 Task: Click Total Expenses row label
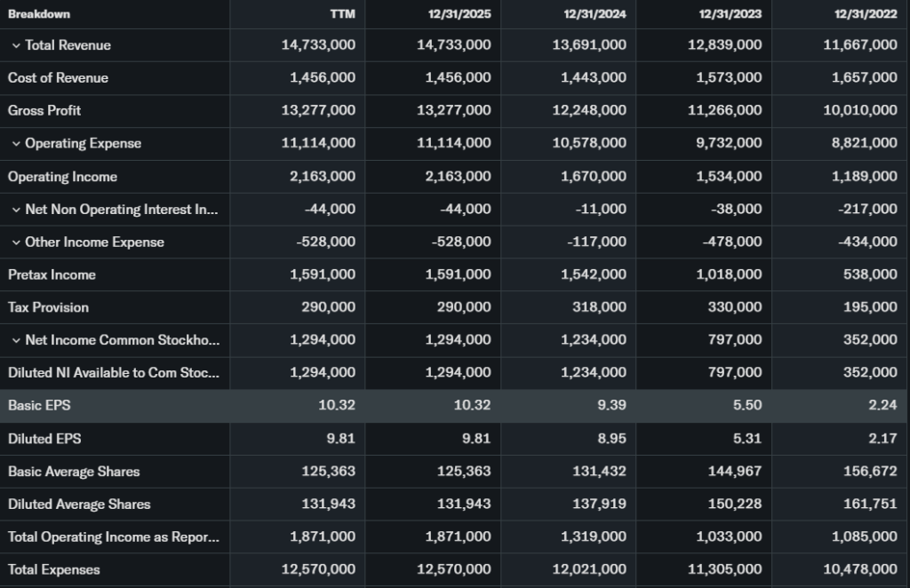pos(54,569)
